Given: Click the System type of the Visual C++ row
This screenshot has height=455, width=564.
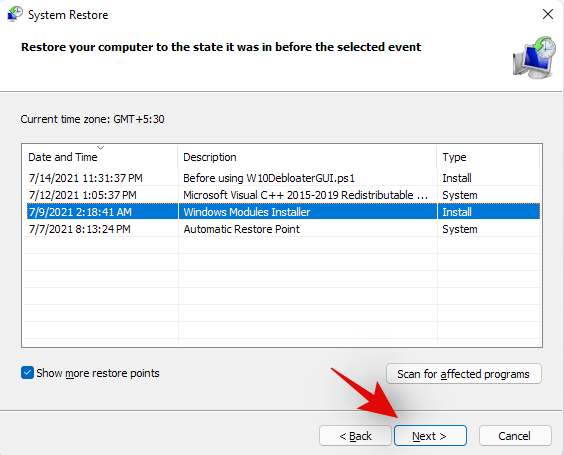Looking at the screenshot, I should 460,195.
